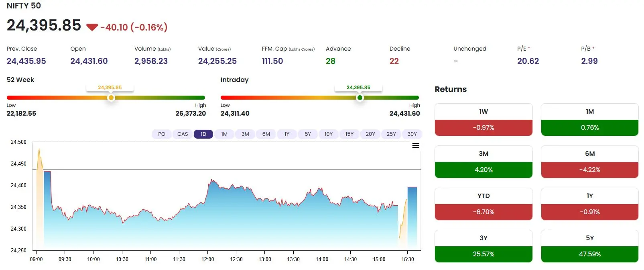Click the red down-arrow change indicator

point(92,27)
